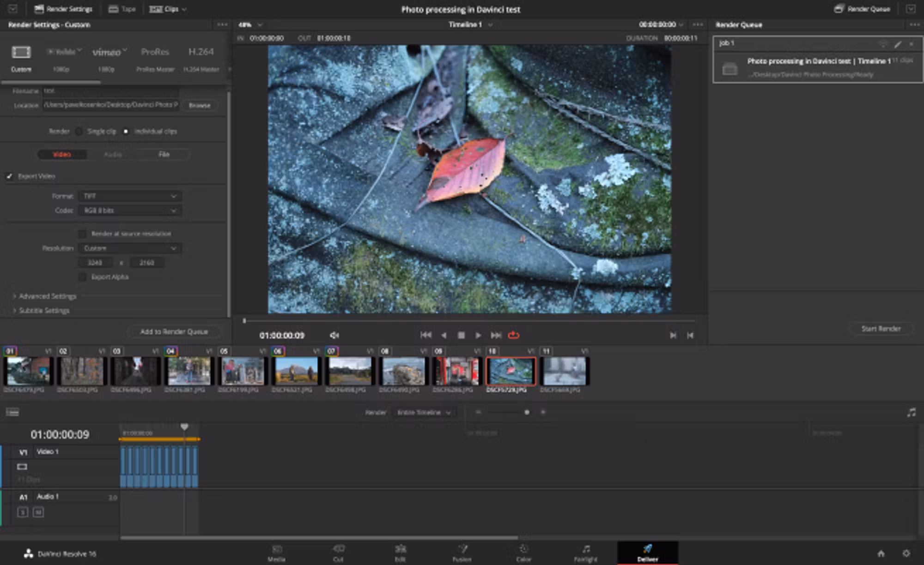Go to project manager home icon
924x565 pixels.
click(881, 553)
